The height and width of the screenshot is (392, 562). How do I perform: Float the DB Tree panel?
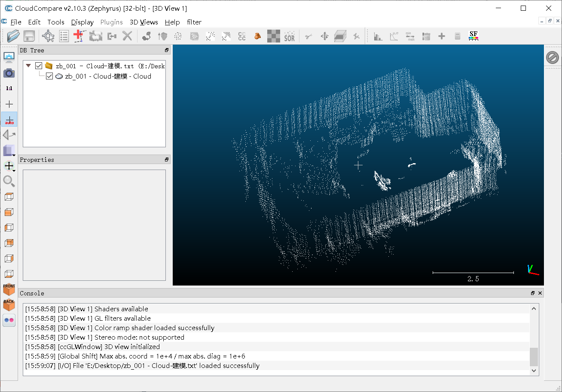[167, 50]
